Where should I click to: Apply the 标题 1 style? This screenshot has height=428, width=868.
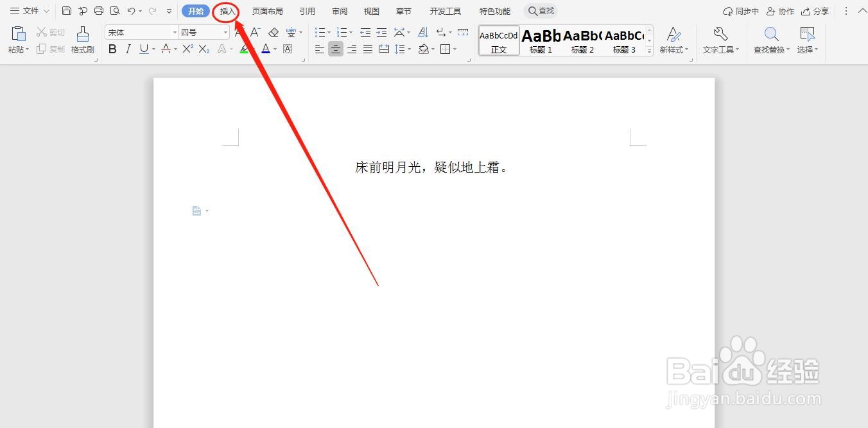(541, 40)
